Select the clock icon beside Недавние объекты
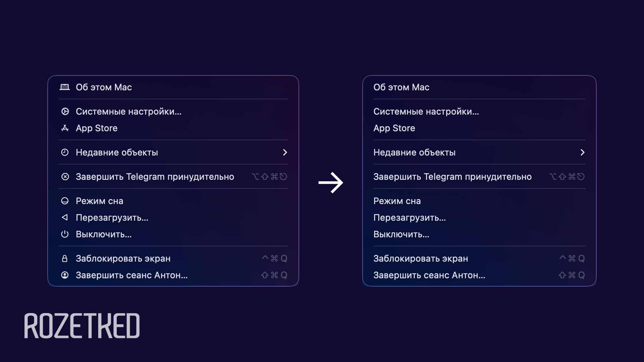This screenshot has height=362, width=644. point(65,153)
